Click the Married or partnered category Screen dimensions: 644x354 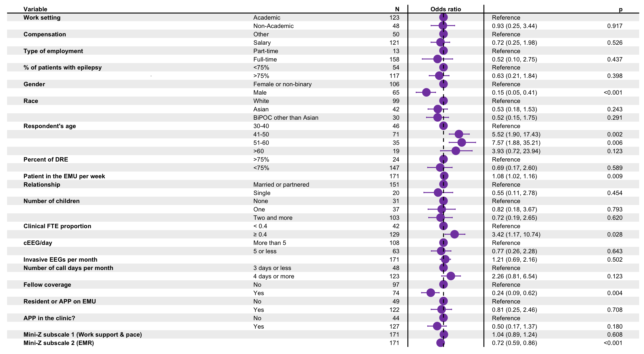coord(281,184)
